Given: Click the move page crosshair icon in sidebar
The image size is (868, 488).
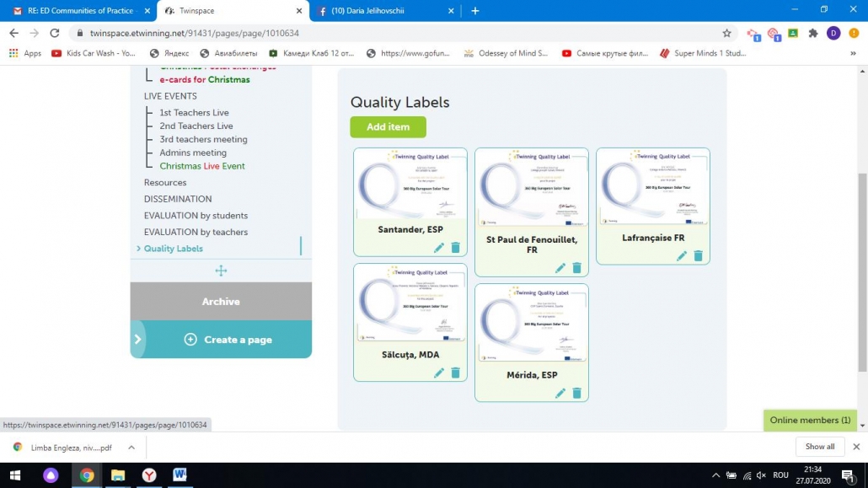Looking at the screenshot, I should pos(221,271).
